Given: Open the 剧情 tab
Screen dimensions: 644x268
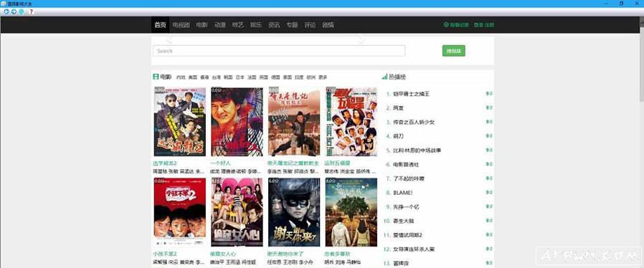Looking at the screenshot, I should pos(328,25).
